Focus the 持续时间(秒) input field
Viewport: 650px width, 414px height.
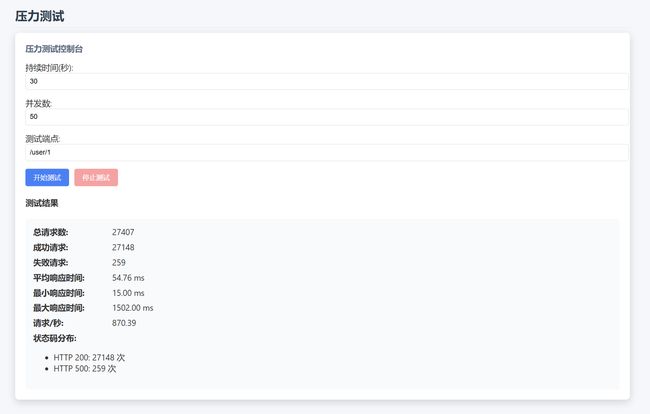pyautogui.click(x=327, y=81)
